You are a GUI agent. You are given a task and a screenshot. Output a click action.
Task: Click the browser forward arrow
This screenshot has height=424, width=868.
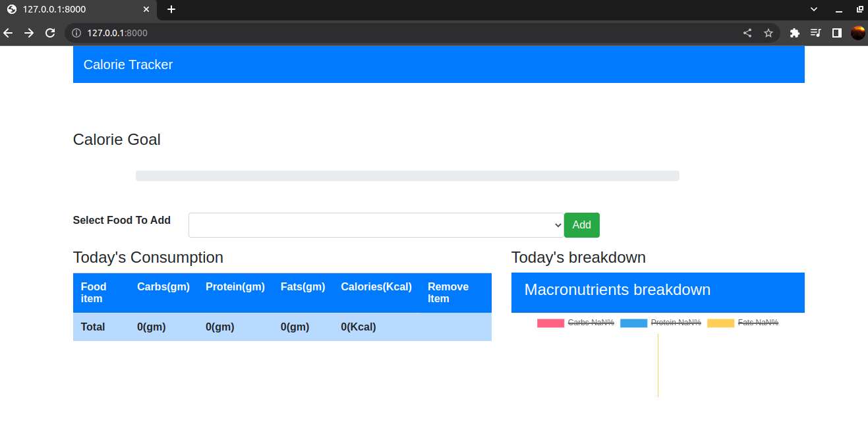(29, 32)
